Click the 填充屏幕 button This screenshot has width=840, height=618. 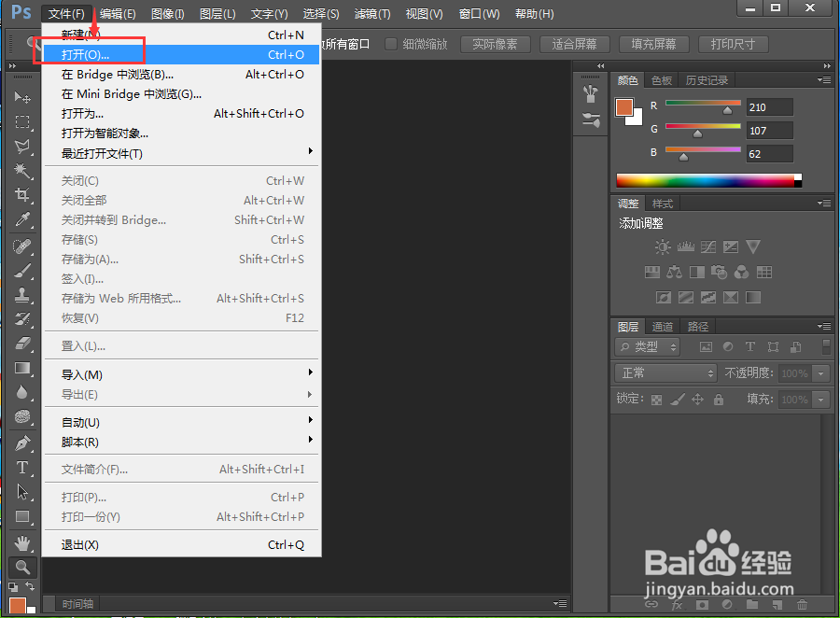653,44
